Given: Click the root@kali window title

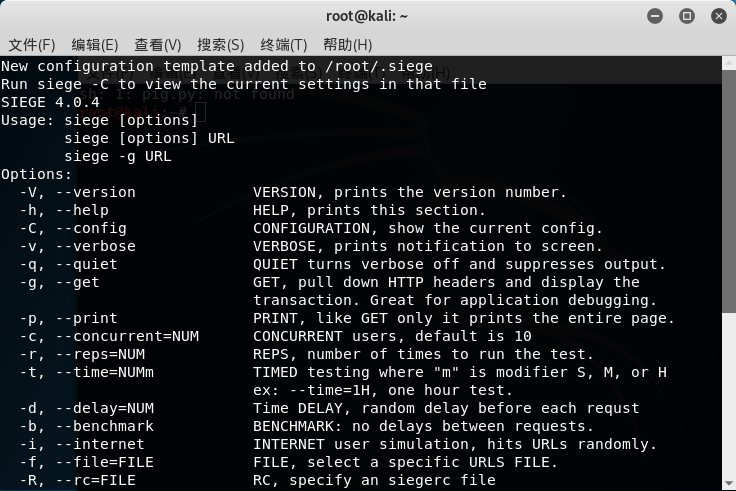Looking at the screenshot, I should (367, 16).
